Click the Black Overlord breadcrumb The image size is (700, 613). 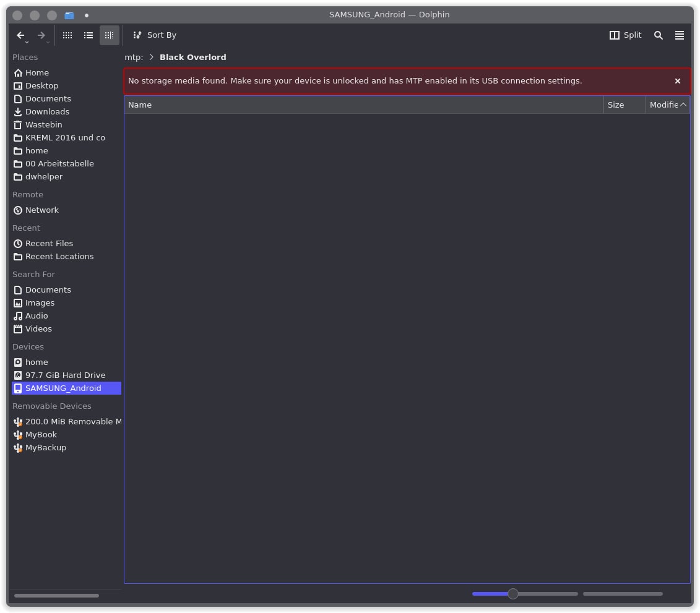pyautogui.click(x=193, y=57)
